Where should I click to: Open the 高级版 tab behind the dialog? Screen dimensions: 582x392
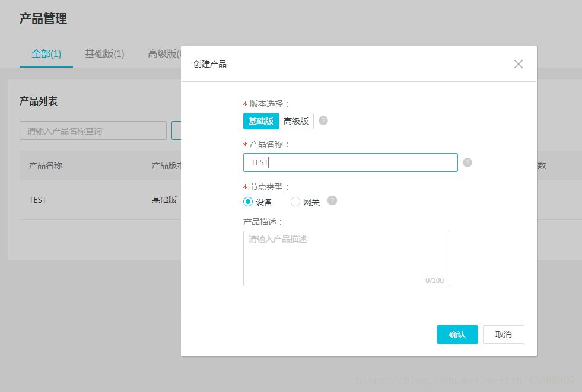(164, 54)
